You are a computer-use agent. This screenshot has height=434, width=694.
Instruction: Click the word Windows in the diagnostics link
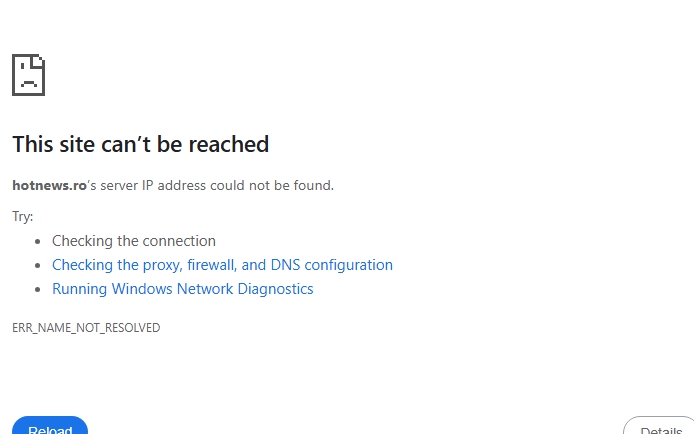point(142,289)
